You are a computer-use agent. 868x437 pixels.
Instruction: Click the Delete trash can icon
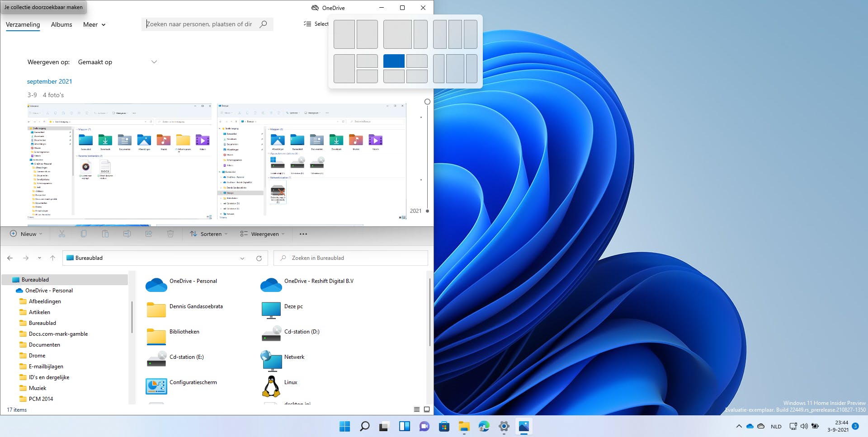[170, 234]
